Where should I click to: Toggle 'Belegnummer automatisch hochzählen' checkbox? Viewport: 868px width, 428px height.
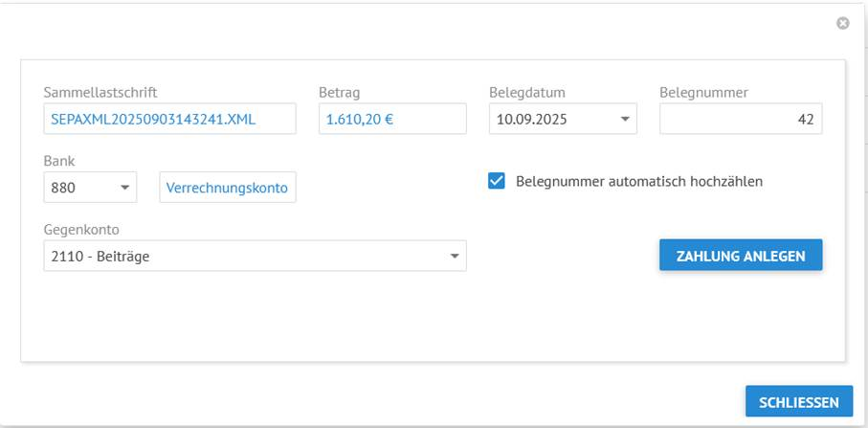[x=497, y=181]
